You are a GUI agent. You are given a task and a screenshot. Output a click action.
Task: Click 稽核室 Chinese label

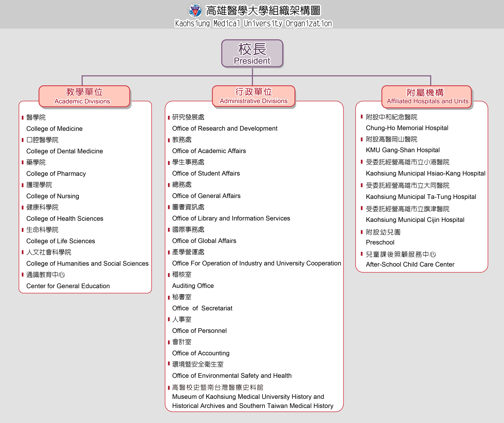click(x=182, y=274)
